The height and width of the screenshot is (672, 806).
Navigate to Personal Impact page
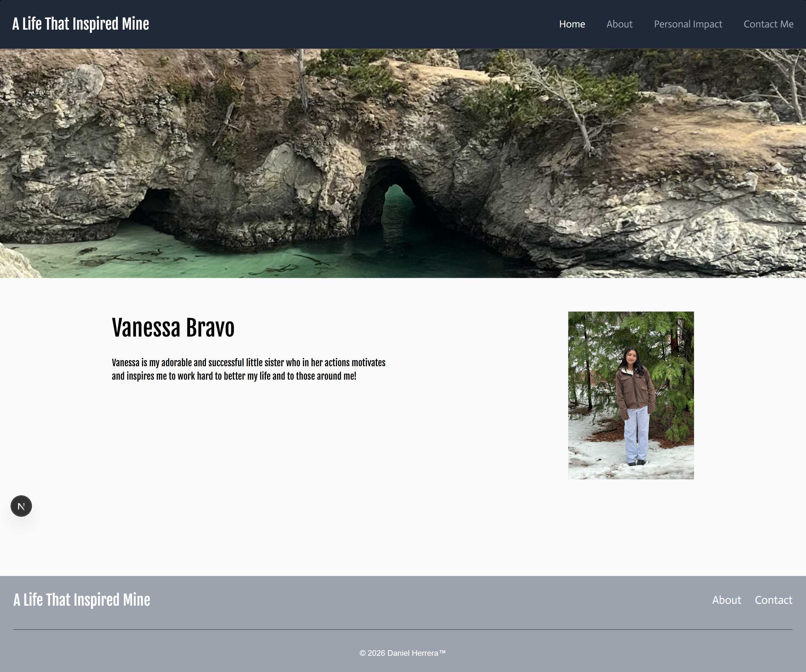pyautogui.click(x=688, y=24)
